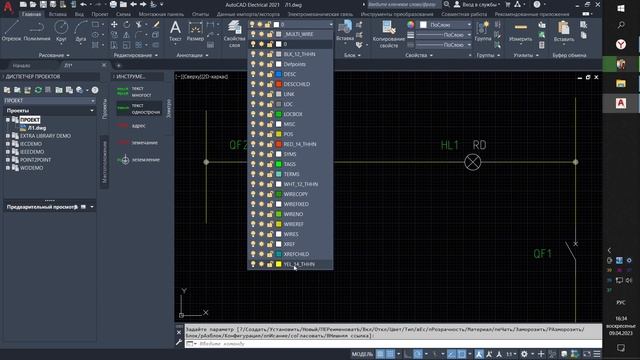640x360 pixels.
Task: Click the search magnifier in title bar
Action: tap(447, 4)
